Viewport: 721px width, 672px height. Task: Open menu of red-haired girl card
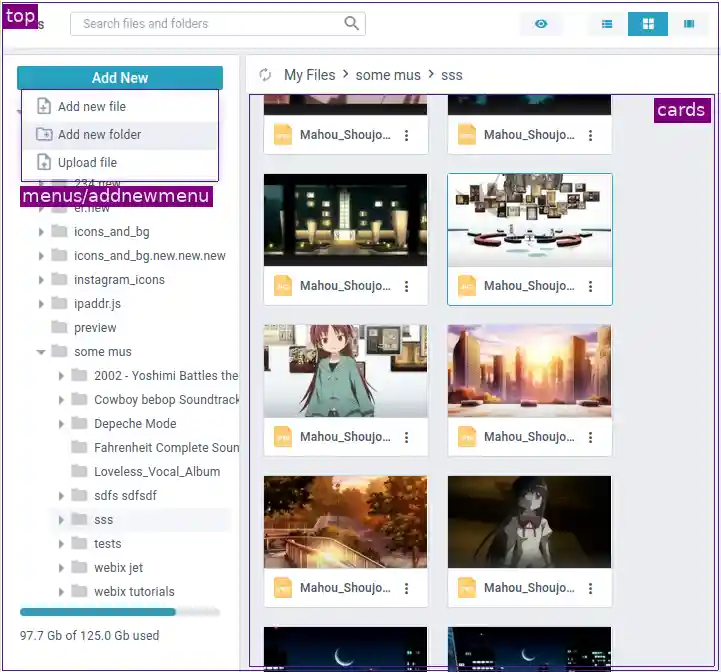coord(406,437)
